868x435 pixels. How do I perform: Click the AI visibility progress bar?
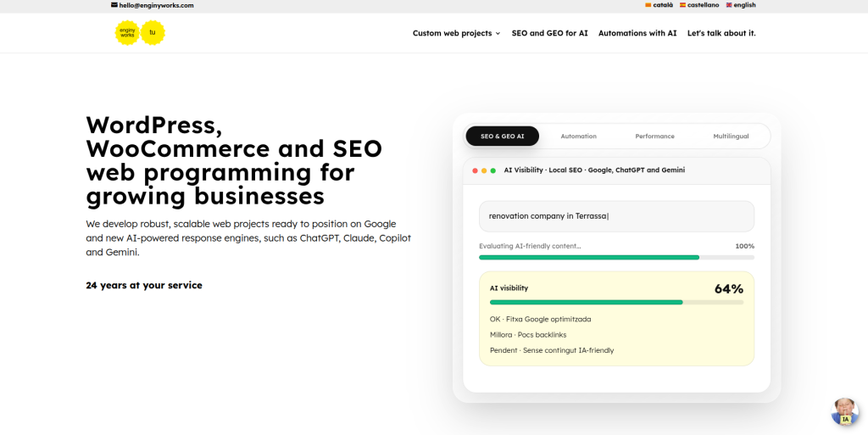[617, 302]
